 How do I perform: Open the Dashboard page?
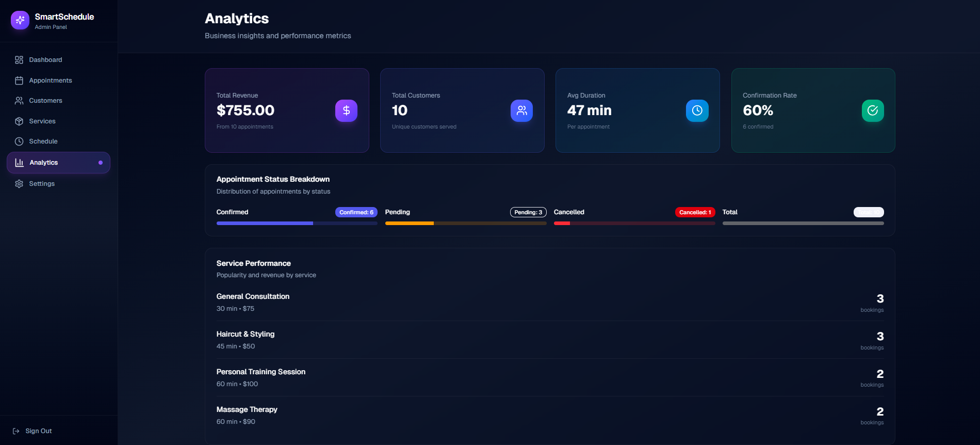pos(45,60)
